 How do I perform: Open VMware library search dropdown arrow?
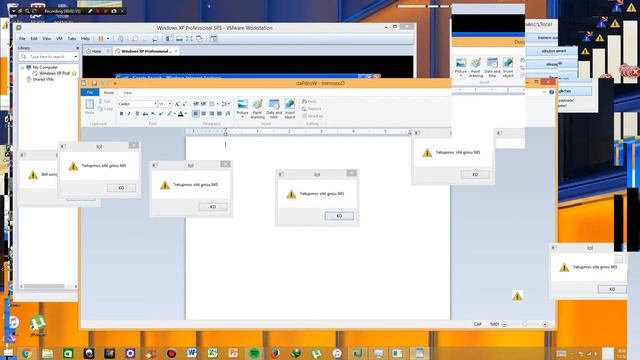coord(76,56)
